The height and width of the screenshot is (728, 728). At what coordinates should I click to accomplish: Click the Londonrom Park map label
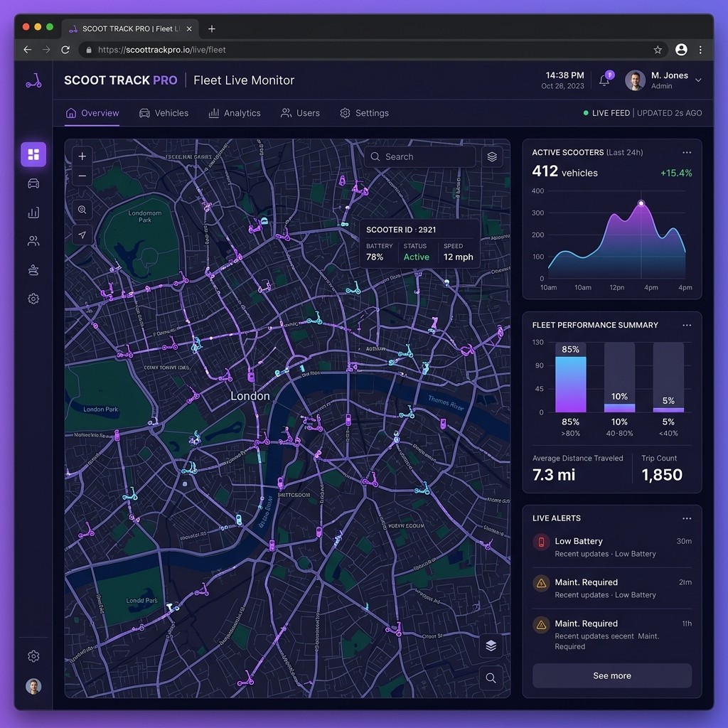pos(145,216)
